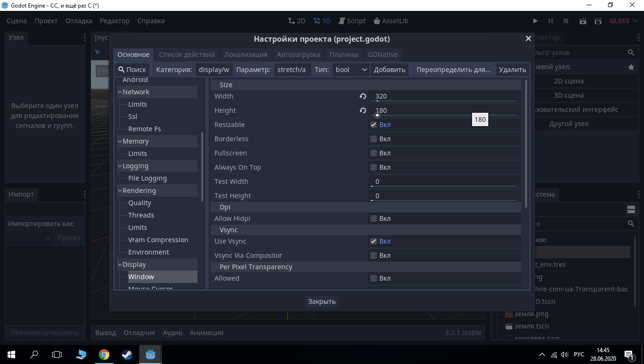
Task: Enable the Borderless checkbox
Action: [x=374, y=139]
